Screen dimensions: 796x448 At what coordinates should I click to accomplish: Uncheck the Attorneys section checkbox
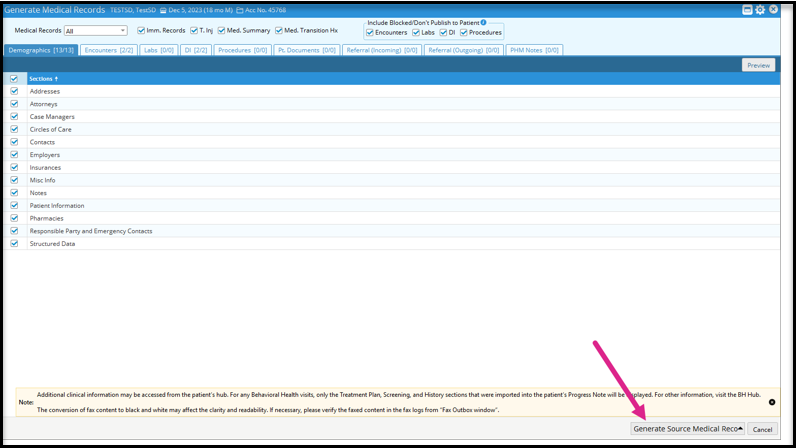(x=14, y=104)
